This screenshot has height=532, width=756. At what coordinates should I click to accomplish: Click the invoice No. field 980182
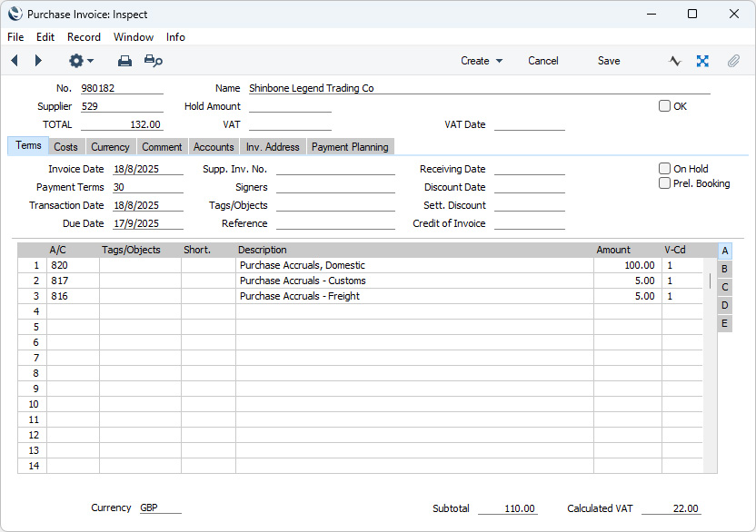122,88
